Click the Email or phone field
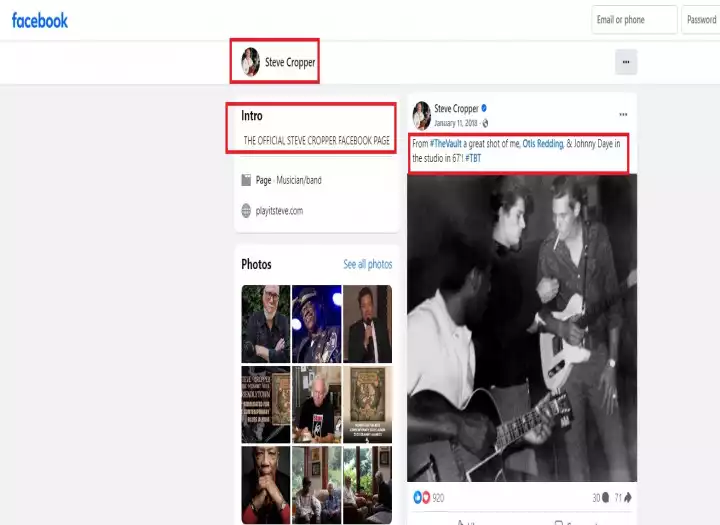Viewport: 720px width, 525px height. [x=634, y=20]
